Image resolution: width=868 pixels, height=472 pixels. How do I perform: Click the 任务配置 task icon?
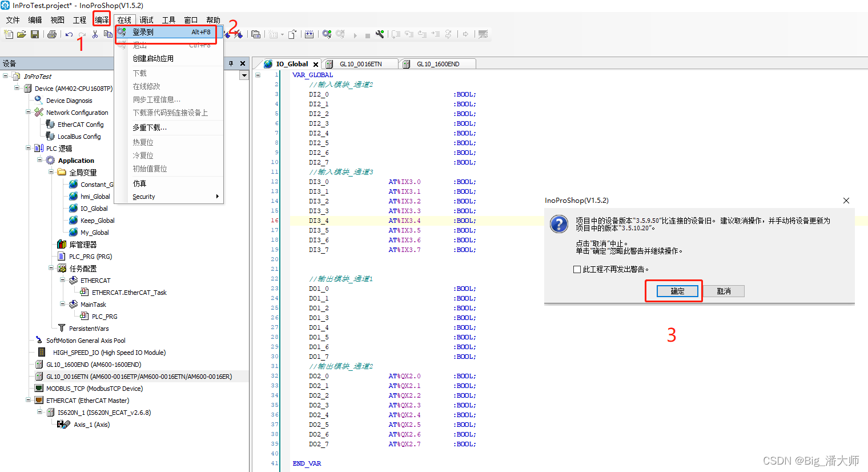click(x=62, y=268)
